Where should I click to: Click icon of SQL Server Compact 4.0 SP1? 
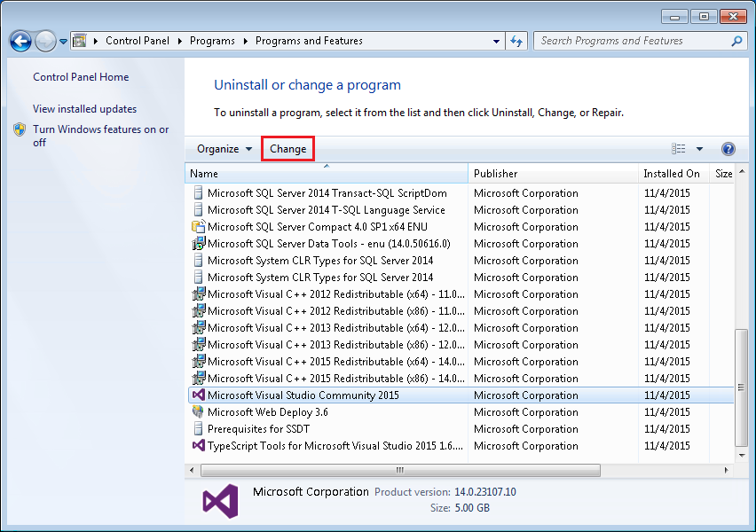pyautogui.click(x=198, y=226)
